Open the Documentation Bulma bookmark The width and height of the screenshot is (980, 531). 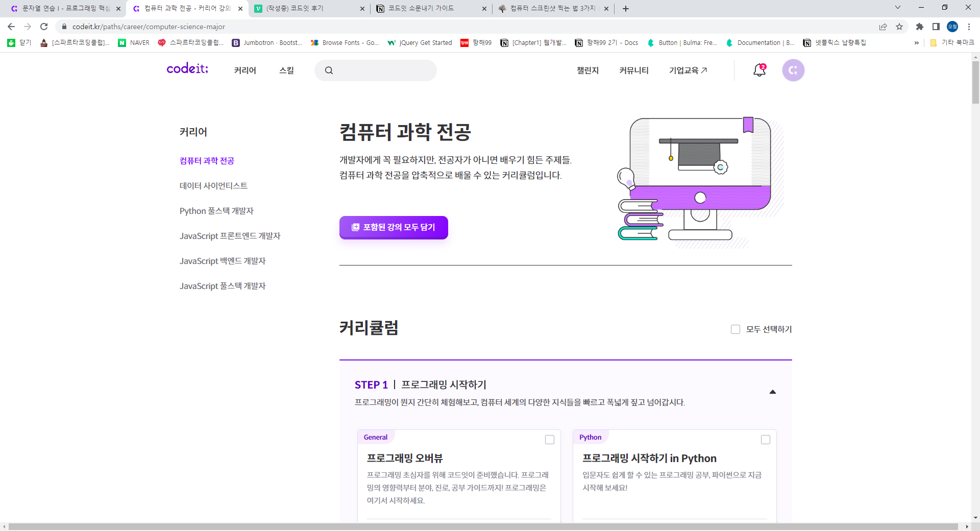click(760, 43)
